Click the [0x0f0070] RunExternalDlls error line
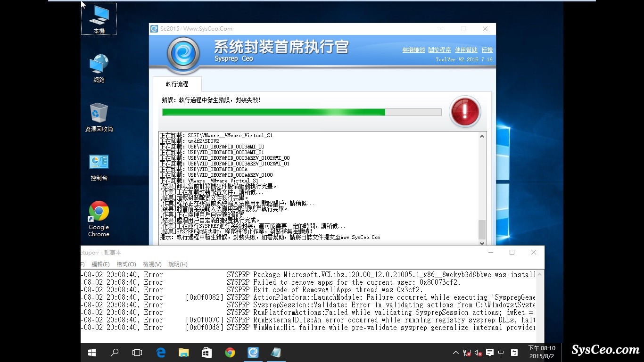This screenshot has width=644, height=362. pyautogui.click(x=308, y=320)
